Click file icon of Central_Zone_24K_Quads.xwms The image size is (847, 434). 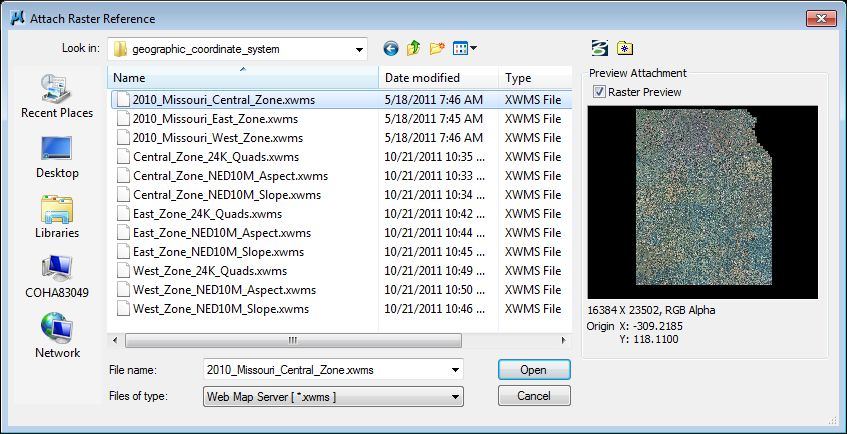pos(124,157)
